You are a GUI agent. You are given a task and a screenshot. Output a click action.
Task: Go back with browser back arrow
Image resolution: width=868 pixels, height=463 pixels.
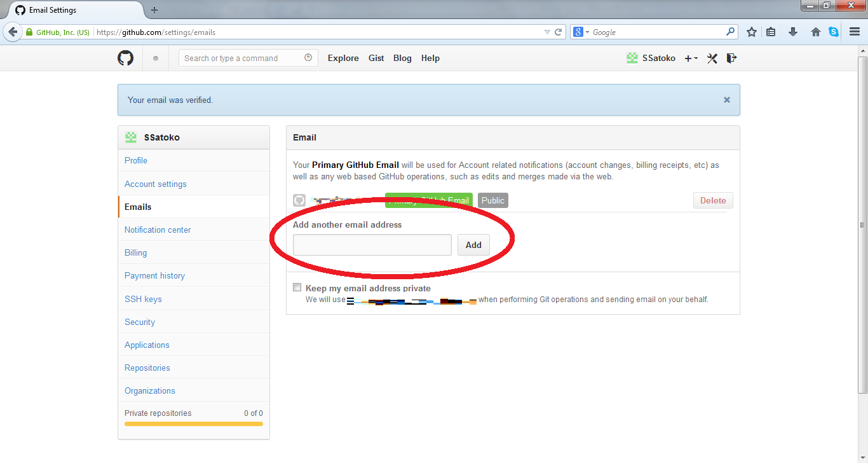coord(12,32)
